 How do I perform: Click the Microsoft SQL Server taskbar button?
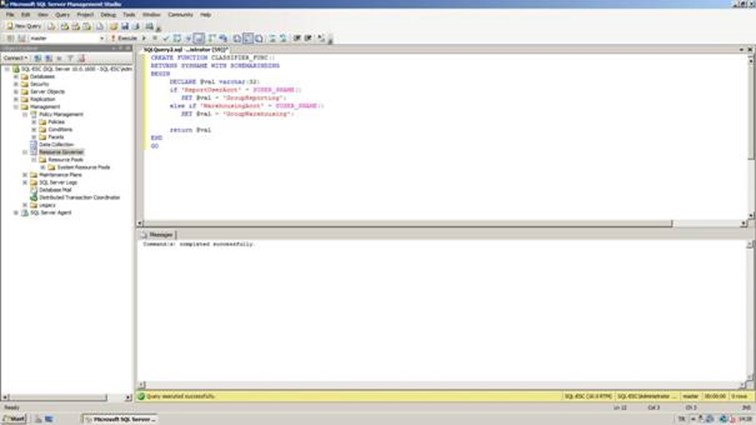click(x=121, y=419)
